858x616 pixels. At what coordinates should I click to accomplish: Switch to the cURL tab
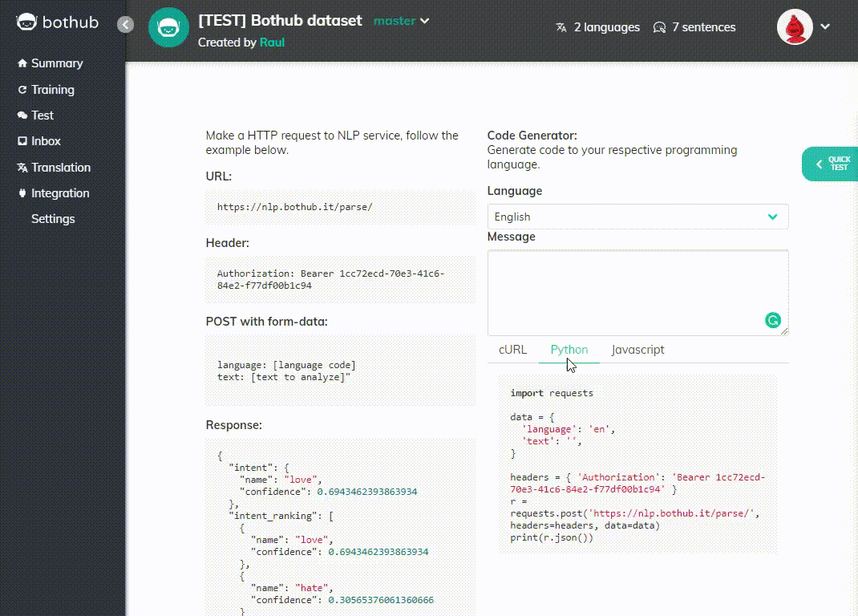coord(512,350)
